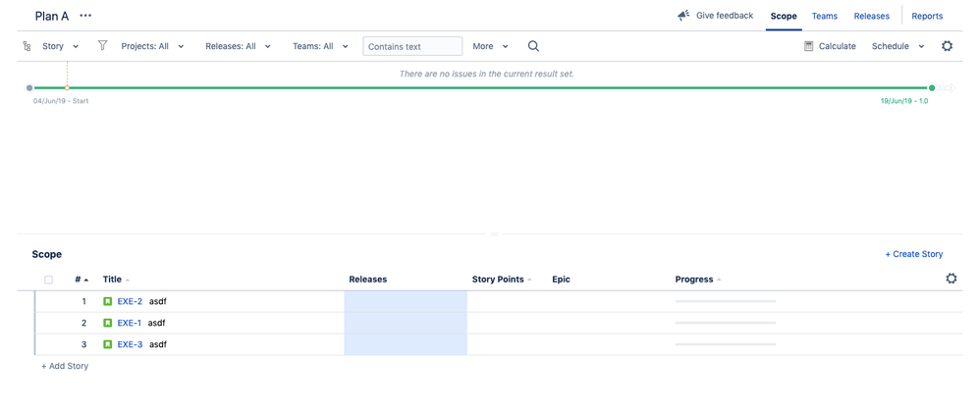Image resolution: width=980 pixels, height=412 pixels.
Task: Open the Releases: All filter dropdown
Action: click(x=238, y=46)
